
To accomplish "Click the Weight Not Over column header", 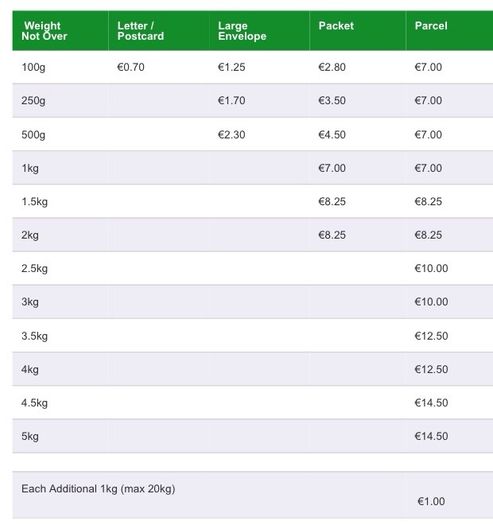I will point(44,31).
